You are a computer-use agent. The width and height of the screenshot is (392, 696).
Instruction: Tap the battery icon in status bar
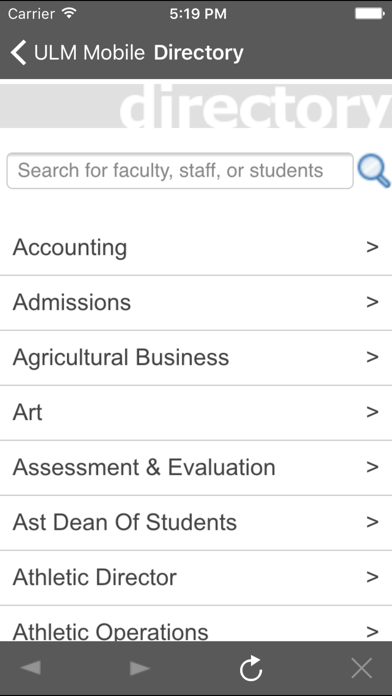369,14
